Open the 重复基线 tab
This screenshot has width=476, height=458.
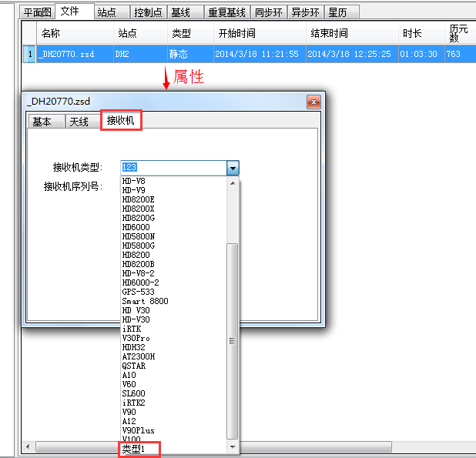click(226, 12)
